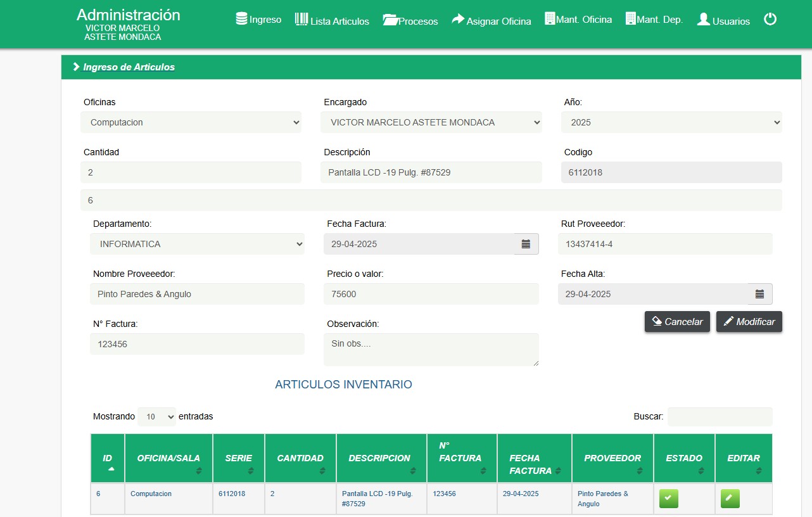Click the Asignar Oficina arrow icon
812x517 pixels.
(458, 20)
